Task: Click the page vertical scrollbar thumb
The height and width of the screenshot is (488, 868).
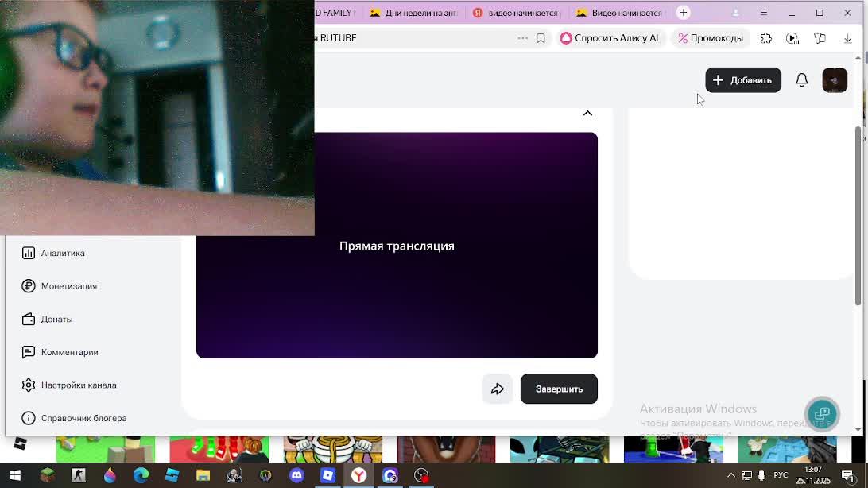Action: 858,215
